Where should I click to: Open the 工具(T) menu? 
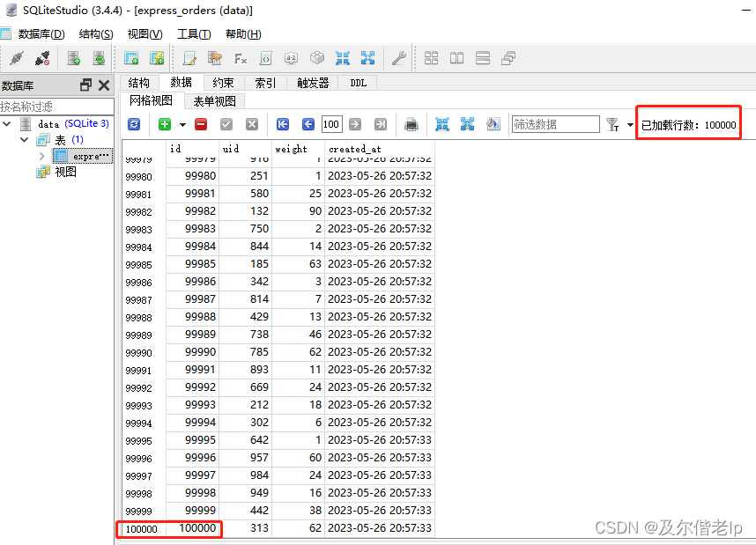click(x=194, y=34)
